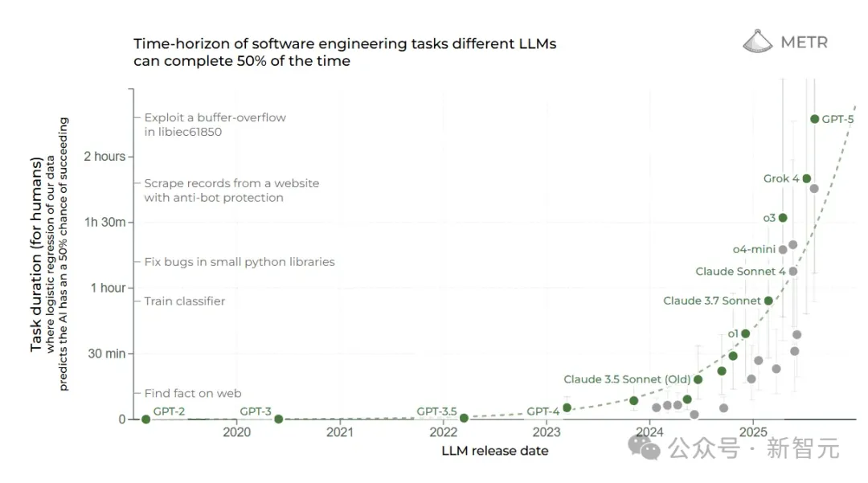The height and width of the screenshot is (483, 868).
Task: Click the '30 min' y-axis tick label
Action: coord(106,354)
